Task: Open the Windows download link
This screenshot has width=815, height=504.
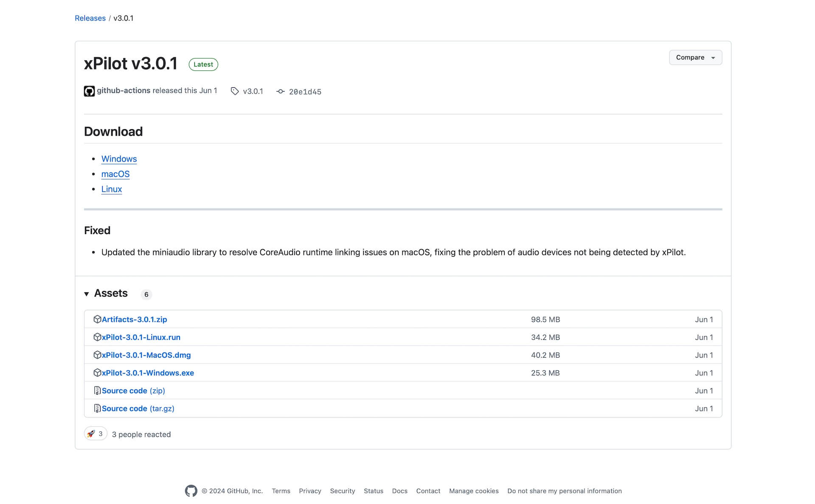Action: coord(119,159)
